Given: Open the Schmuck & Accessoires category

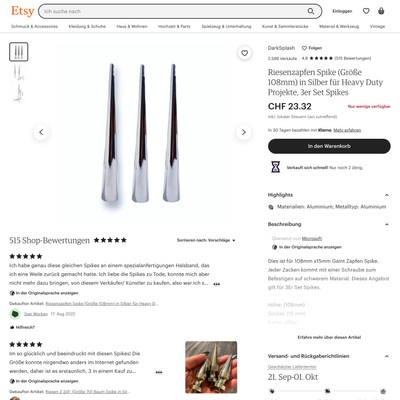Looking at the screenshot, I should tap(34, 26).
